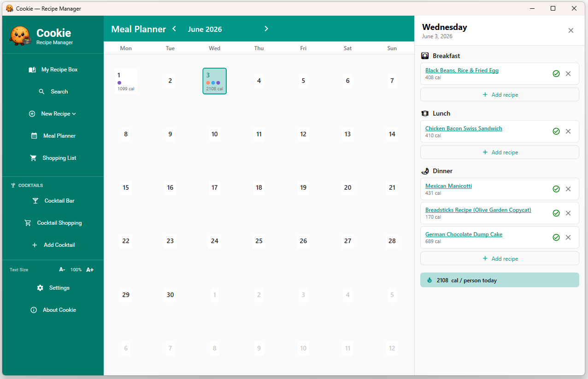Select June 30 on the calendar
The height and width of the screenshot is (379, 588).
[x=170, y=295]
